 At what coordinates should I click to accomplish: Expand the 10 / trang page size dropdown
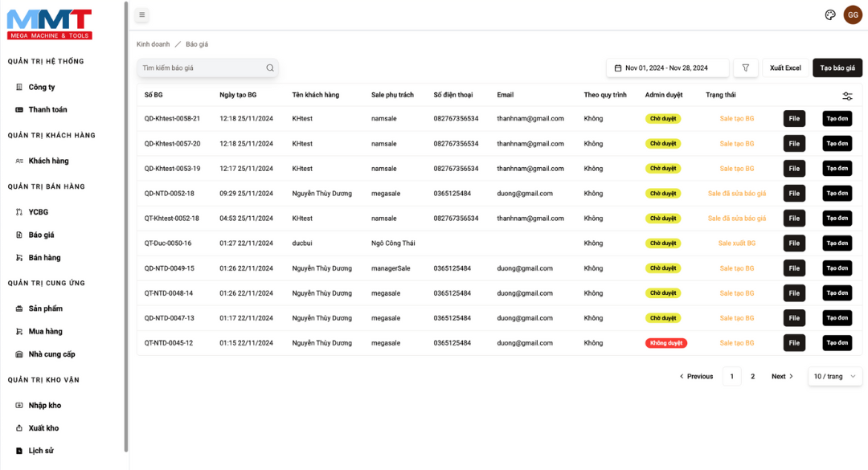click(835, 376)
